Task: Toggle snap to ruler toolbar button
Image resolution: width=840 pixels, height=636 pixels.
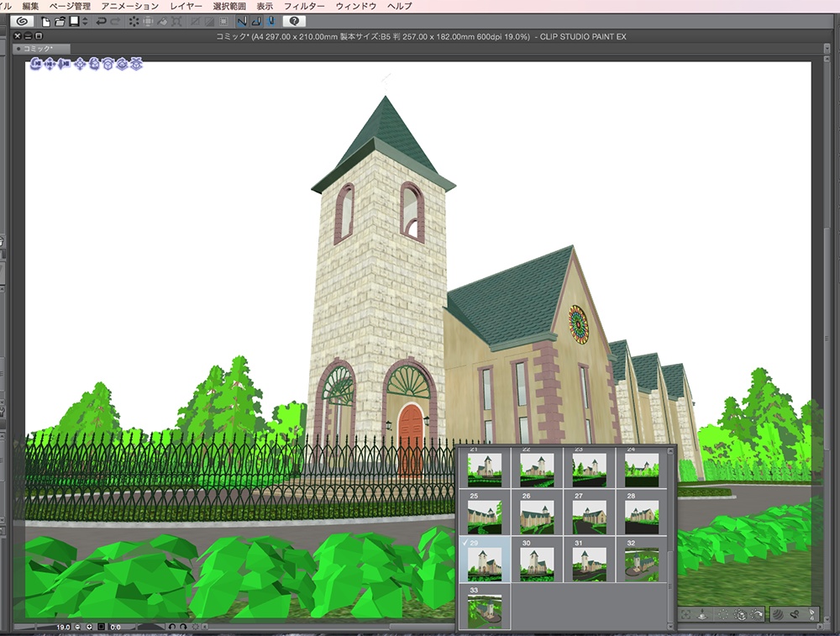Action: pyautogui.click(x=242, y=21)
